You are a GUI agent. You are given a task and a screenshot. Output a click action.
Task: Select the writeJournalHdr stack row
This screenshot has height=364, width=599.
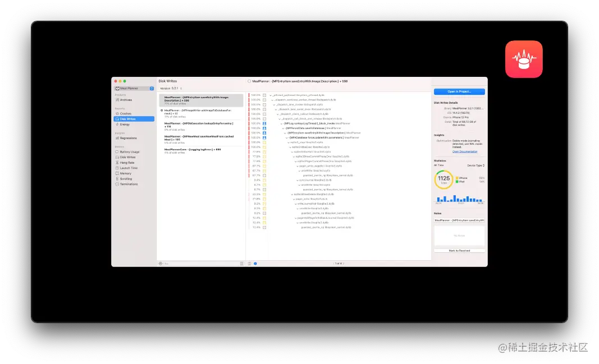click(315, 204)
